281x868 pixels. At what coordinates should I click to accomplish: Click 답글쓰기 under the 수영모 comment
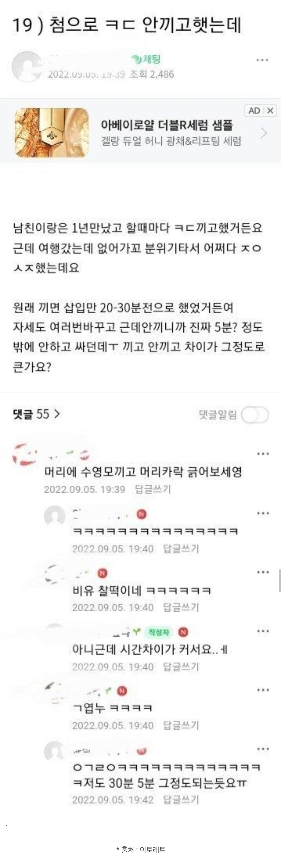(153, 489)
